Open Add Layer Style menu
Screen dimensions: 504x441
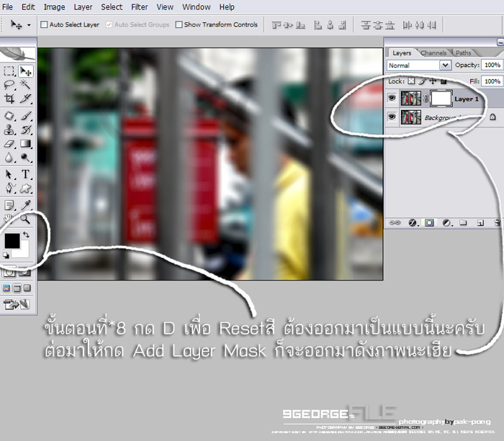(413, 222)
